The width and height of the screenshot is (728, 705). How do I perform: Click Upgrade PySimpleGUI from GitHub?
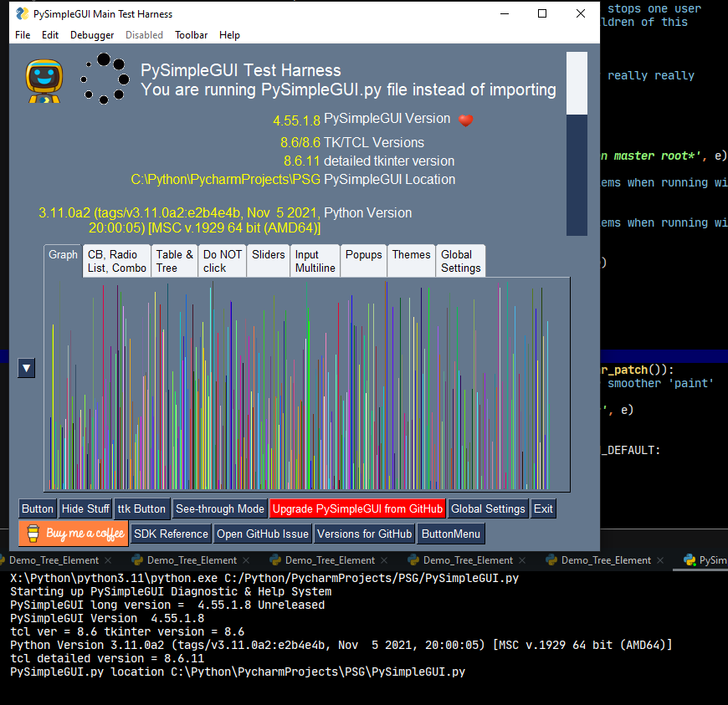357,508
